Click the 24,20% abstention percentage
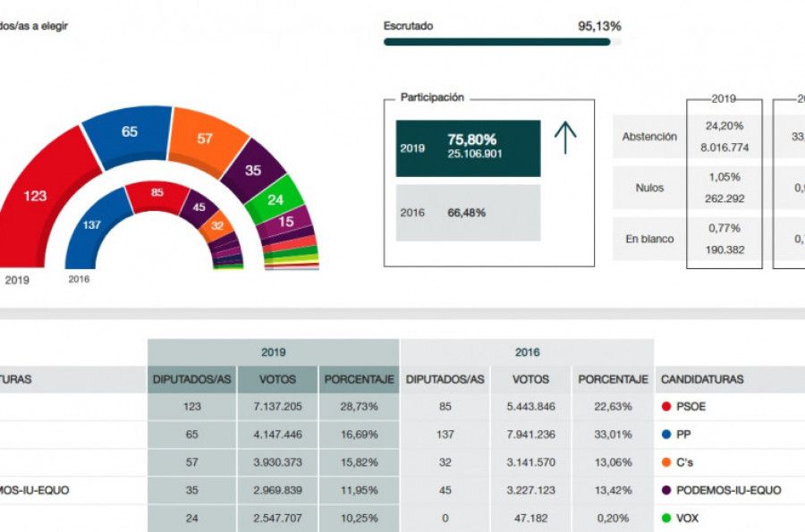The image size is (805, 532). point(724,126)
